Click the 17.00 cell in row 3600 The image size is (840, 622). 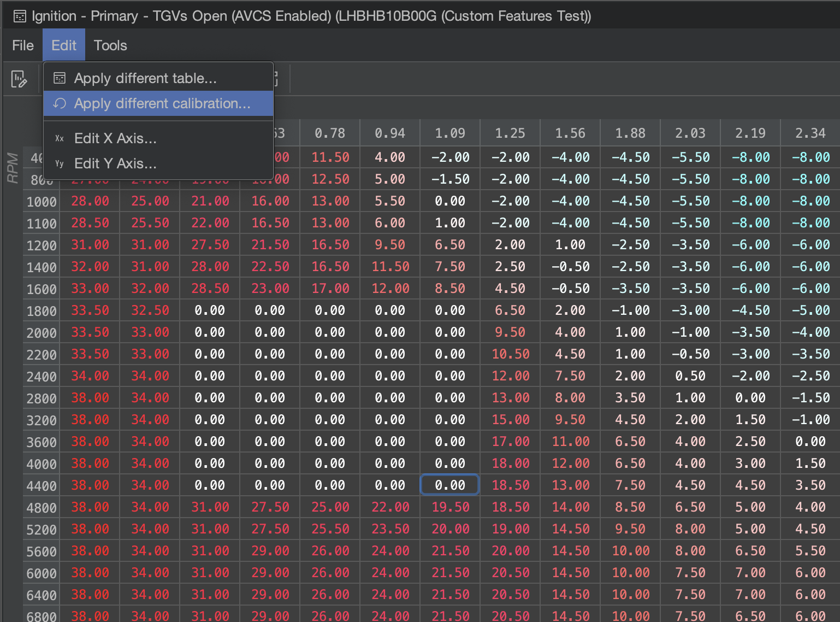coord(510,441)
